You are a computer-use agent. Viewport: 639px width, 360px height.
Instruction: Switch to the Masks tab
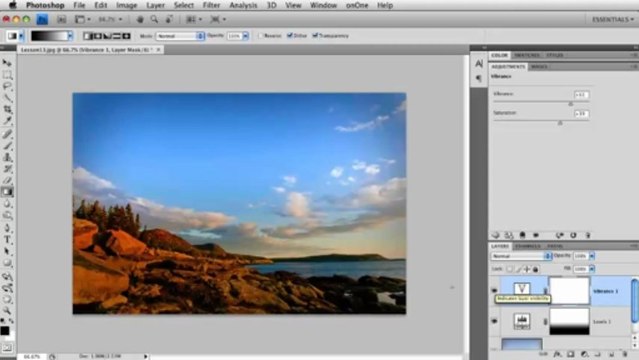540,66
